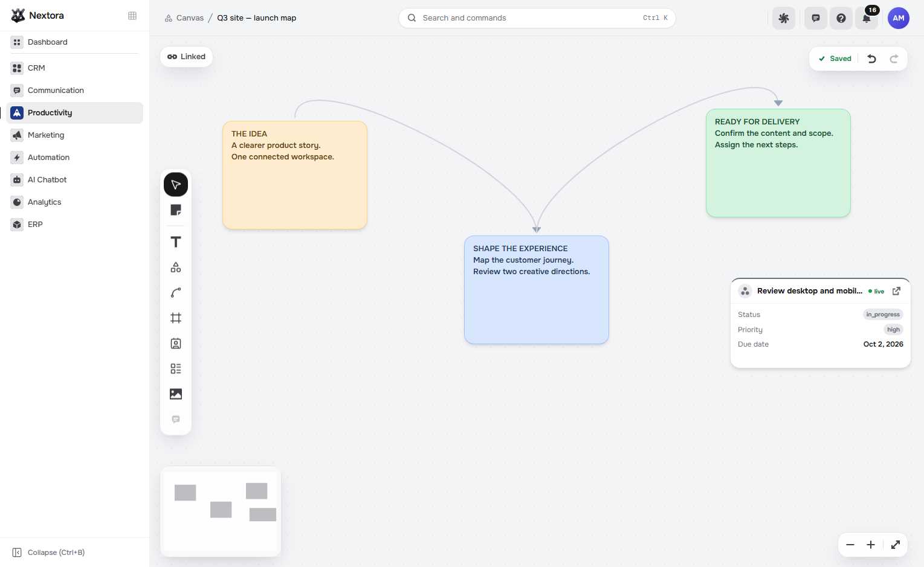Add a checklist block tool
Screen dimensions: 924x567
click(x=176, y=369)
